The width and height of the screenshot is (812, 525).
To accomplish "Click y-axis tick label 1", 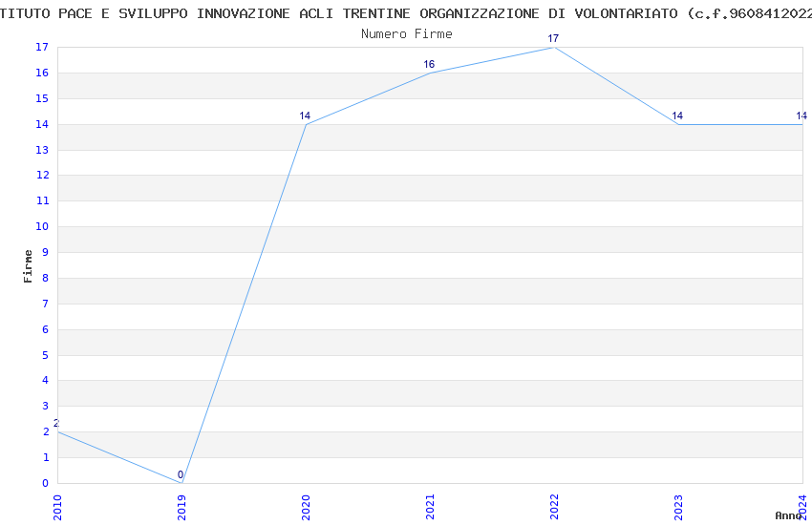I will pyautogui.click(x=46, y=457).
